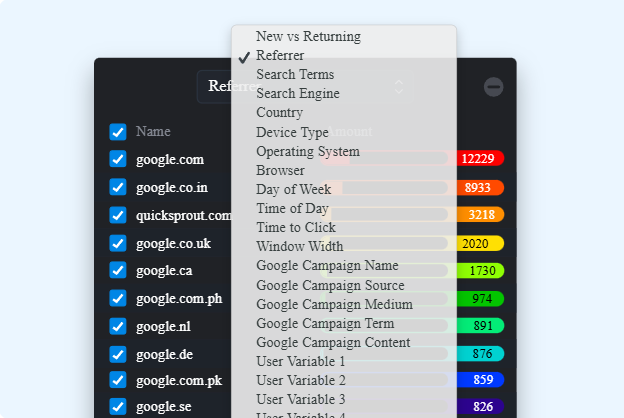Click the orange-red 8933 amount badge
624x418 pixels.
pos(478,188)
